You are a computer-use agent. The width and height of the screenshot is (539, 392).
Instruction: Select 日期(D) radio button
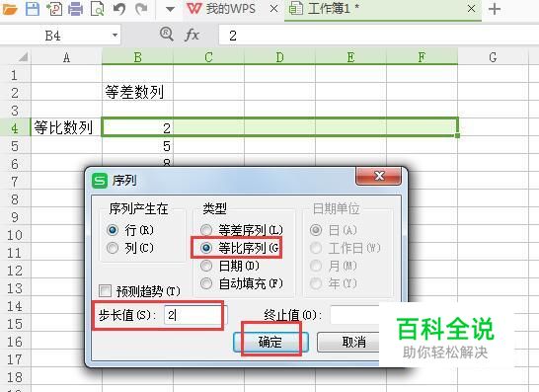(x=206, y=266)
